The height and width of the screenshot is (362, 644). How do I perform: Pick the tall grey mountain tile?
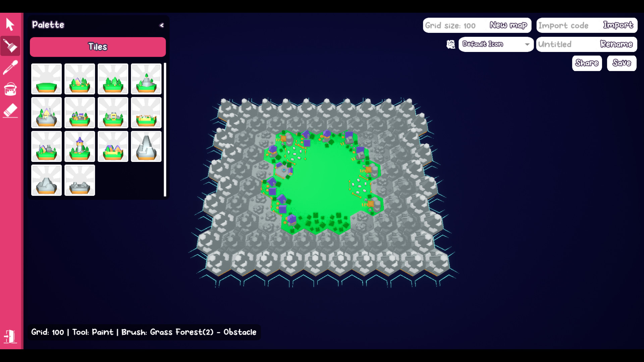click(146, 146)
